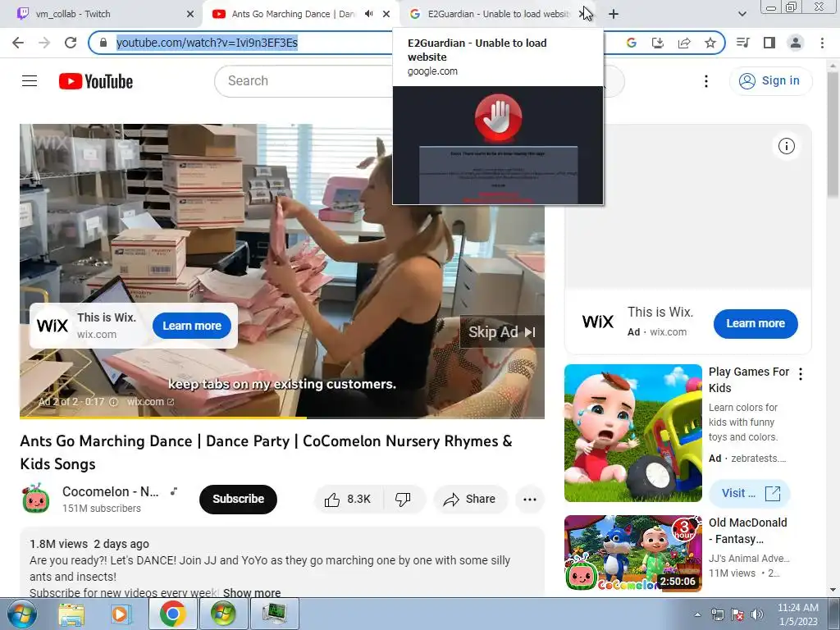Open the Old MacDonald video thumbnail
The height and width of the screenshot is (630, 840).
pyautogui.click(x=632, y=554)
